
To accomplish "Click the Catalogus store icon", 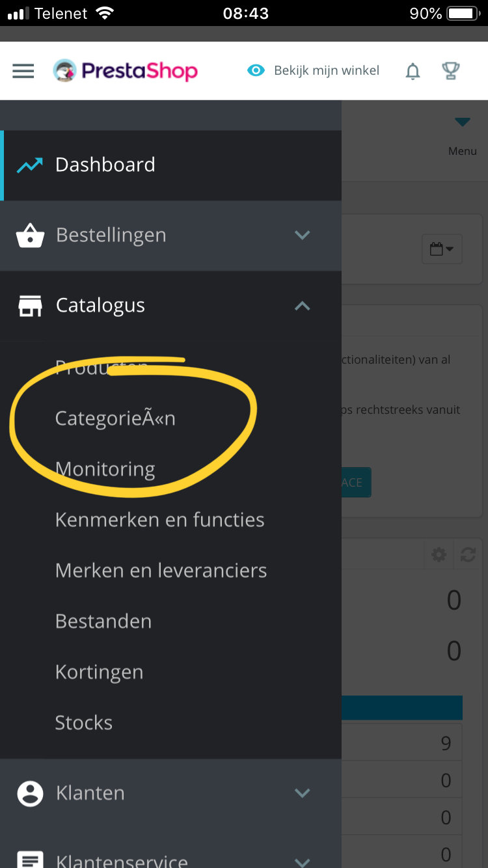I will click(30, 306).
